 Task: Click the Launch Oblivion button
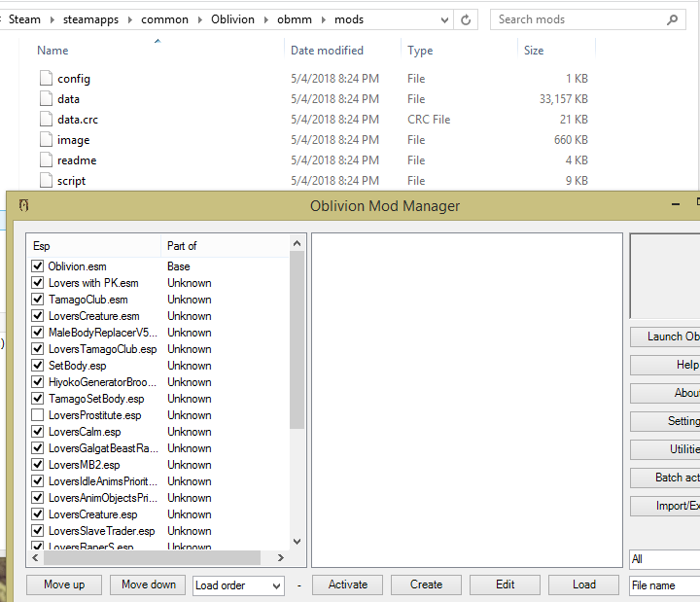pos(665,336)
